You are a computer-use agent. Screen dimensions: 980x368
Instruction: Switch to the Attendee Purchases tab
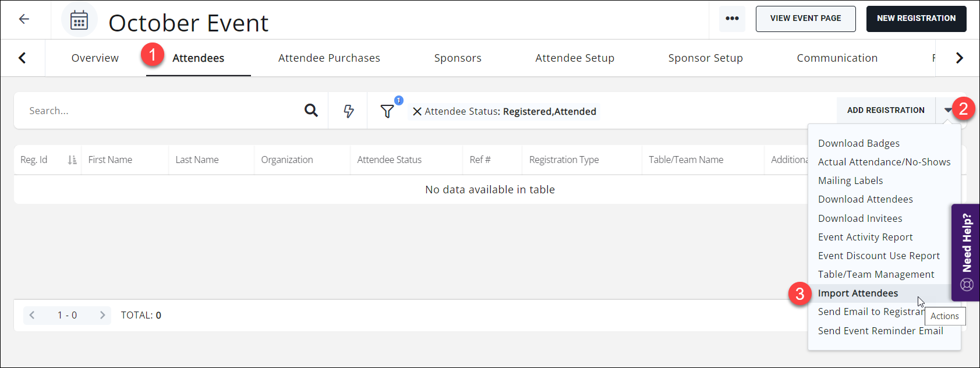[329, 58]
